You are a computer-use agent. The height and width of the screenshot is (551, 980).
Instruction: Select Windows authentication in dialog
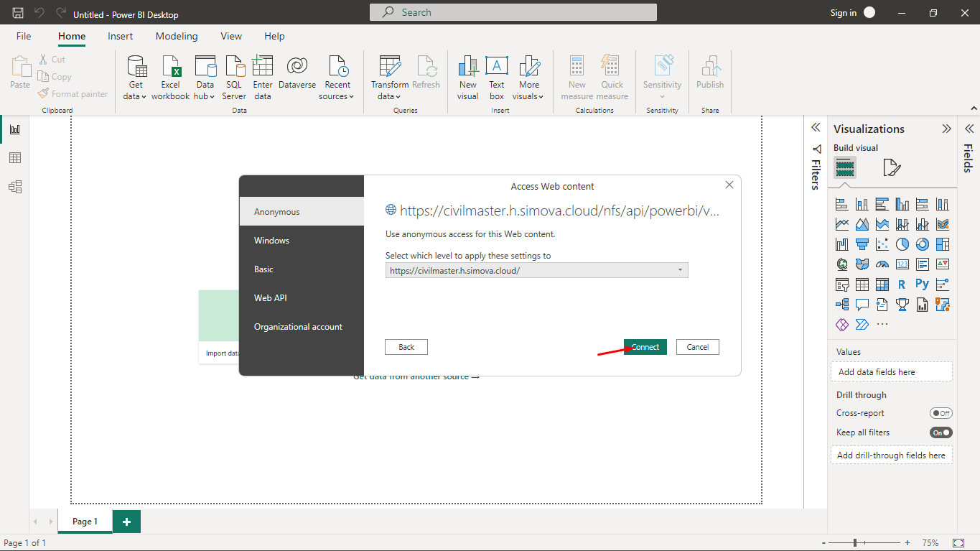tap(302, 241)
